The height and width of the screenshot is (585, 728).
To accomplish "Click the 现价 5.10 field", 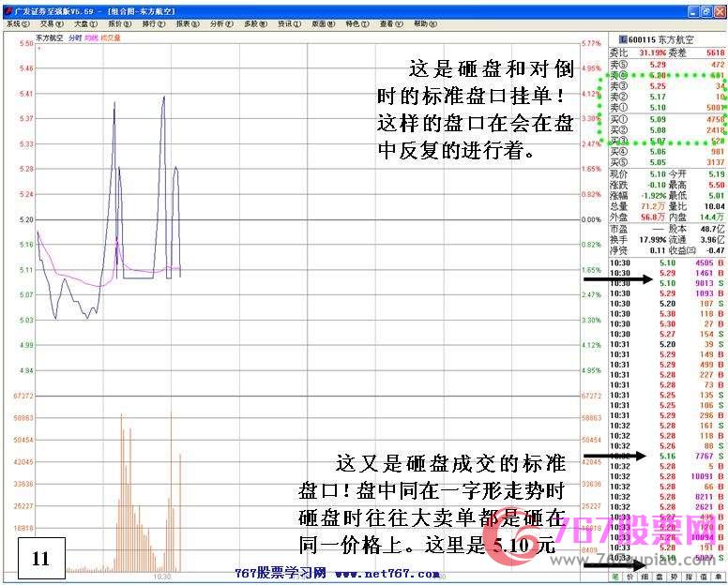I will [658, 174].
